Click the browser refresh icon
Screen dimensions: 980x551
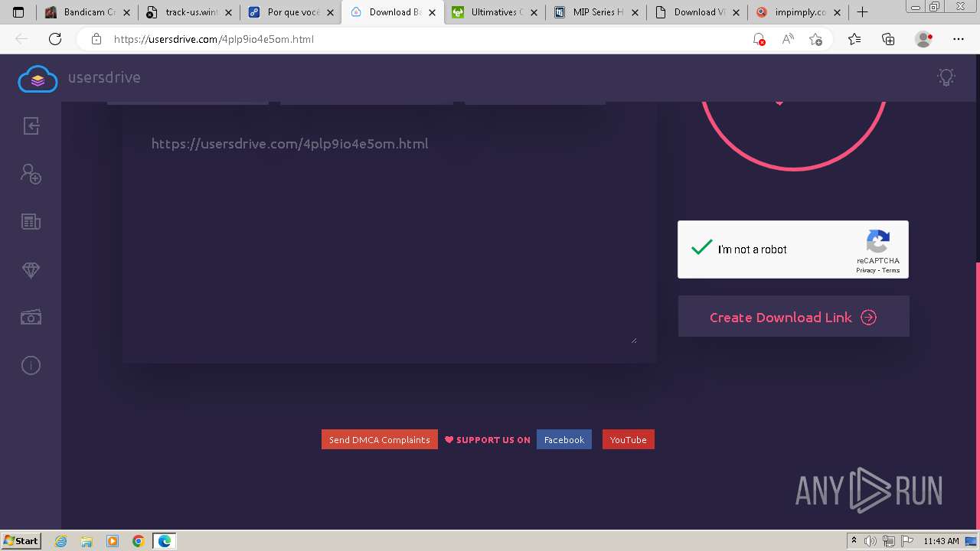[55, 39]
